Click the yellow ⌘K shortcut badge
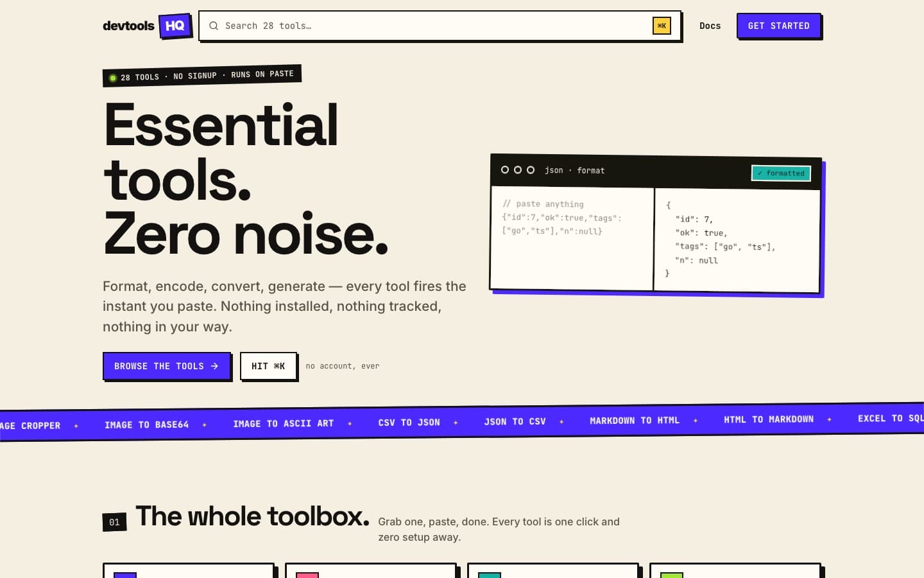 pyautogui.click(x=662, y=26)
